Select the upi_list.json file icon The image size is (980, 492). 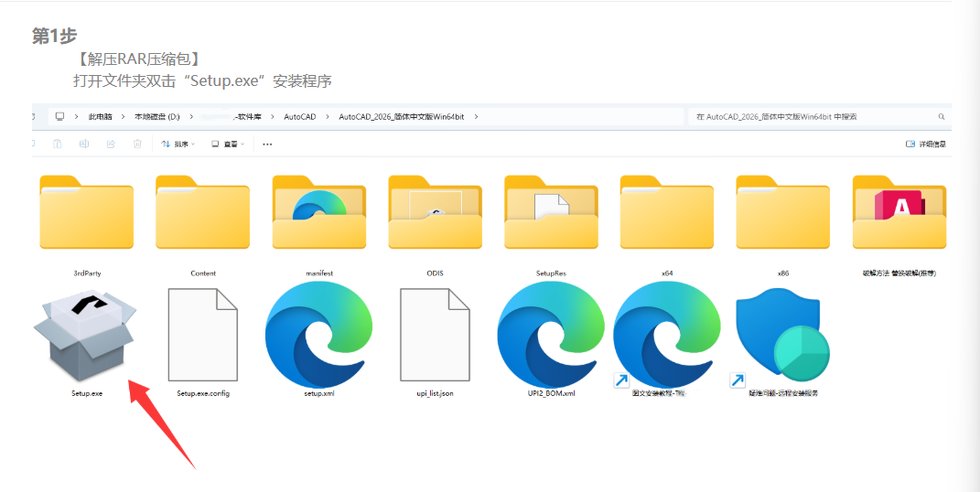[435, 335]
